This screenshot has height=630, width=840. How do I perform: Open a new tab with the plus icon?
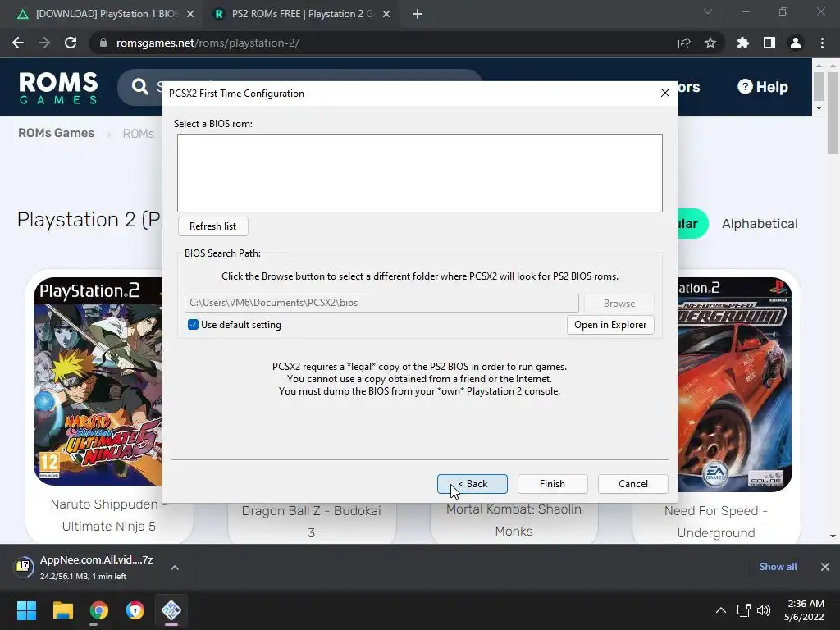click(x=418, y=14)
